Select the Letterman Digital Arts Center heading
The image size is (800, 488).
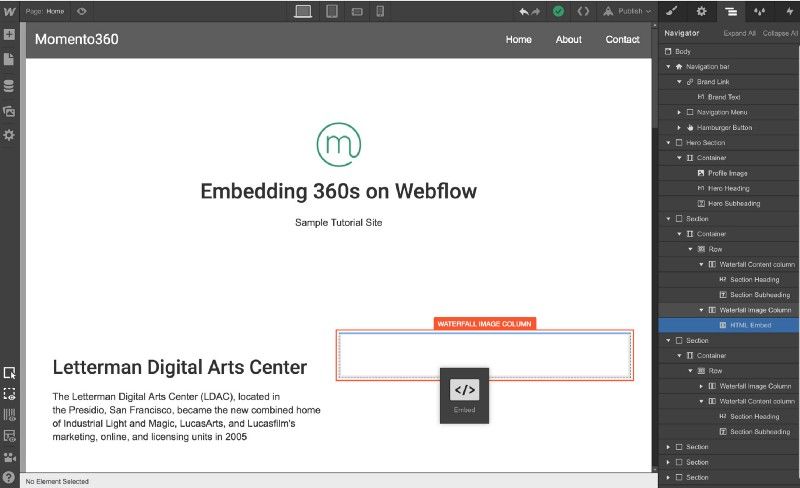tap(180, 367)
